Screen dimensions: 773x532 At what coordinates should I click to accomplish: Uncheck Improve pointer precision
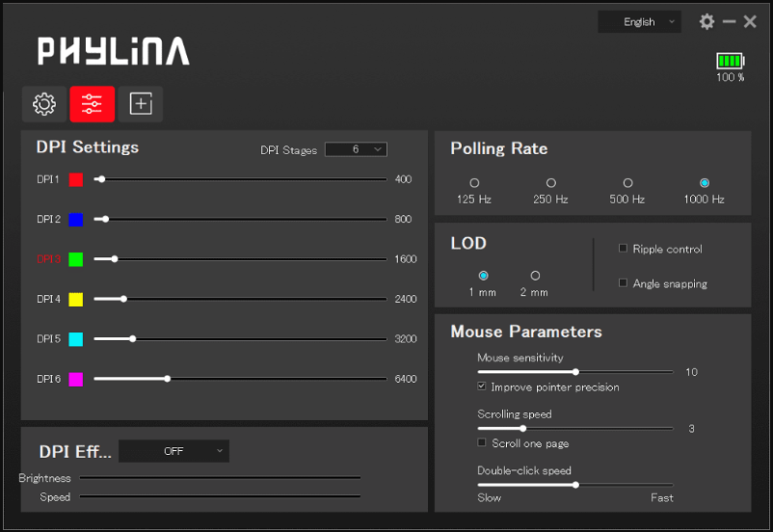click(483, 386)
